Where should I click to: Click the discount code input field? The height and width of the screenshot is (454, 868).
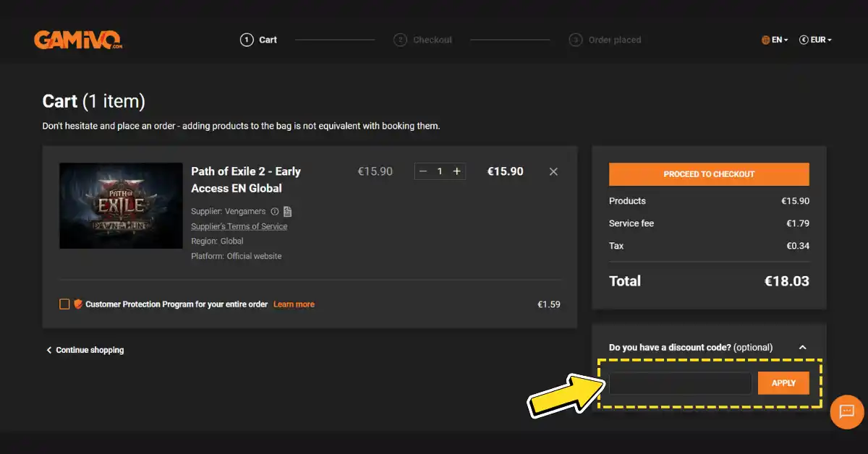coord(680,383)
